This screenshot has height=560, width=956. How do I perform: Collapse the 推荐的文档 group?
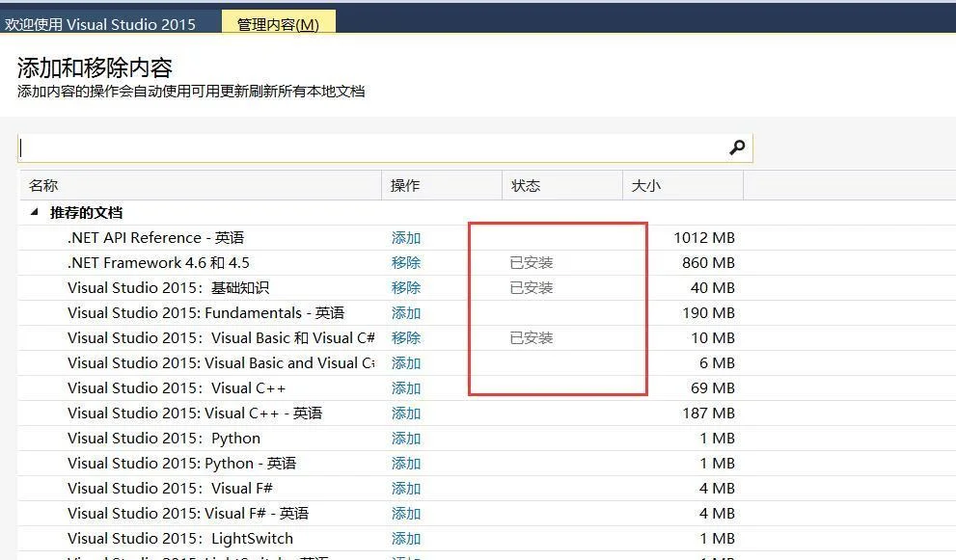(x=35, y=212)
